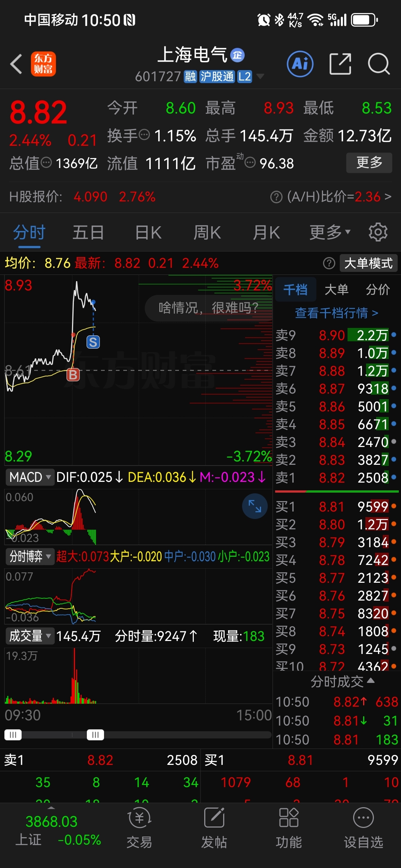Expand stock switcher triangle beside L2
Screen dimensions: 401x868
click(x=260, y=76)
